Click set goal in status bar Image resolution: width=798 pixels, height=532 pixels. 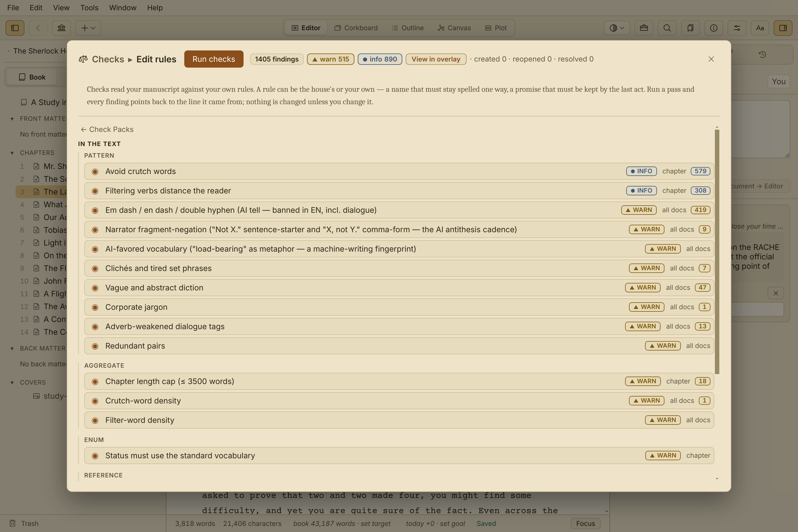pyautogui.click(x=452, y=523)
